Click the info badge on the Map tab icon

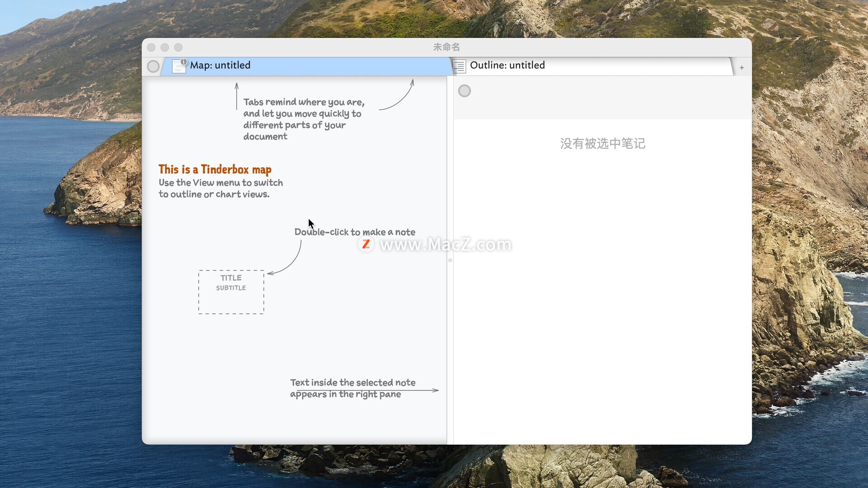[184, 61]
